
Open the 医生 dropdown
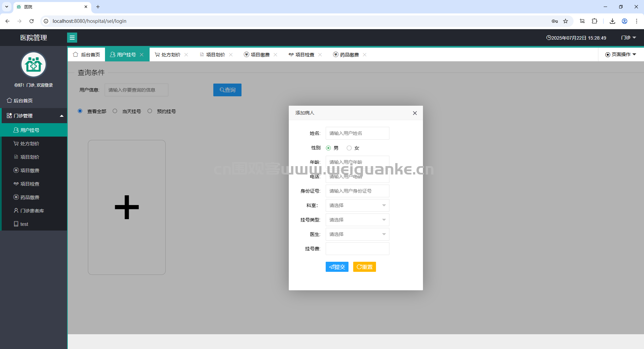pyautogui.click(x=357, y=234)
